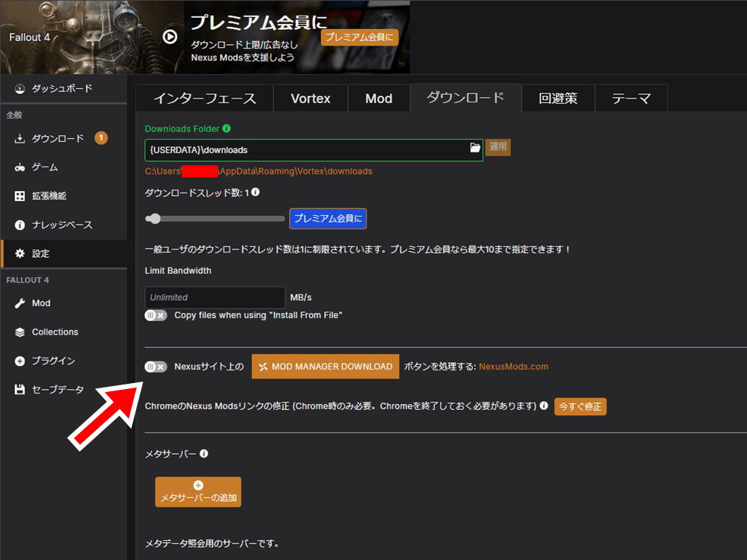The width and height of the screenshot is (747, 560).
Task: Switch to the Mod settings tab
Action: pos(379,98)
